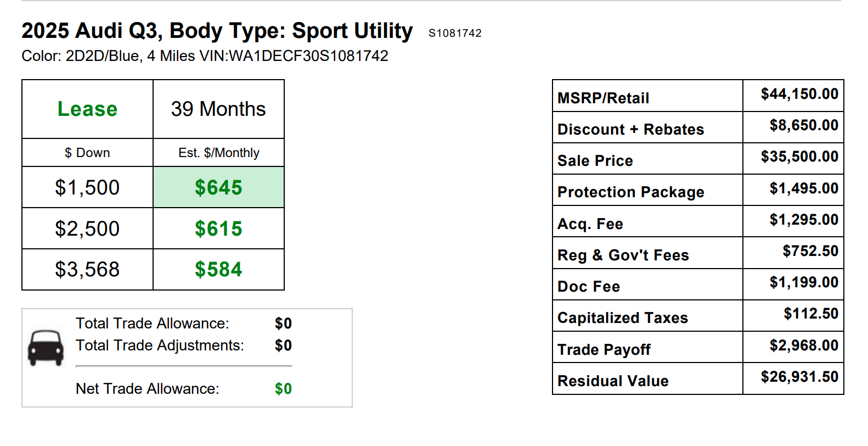Click the $0 value for Total Trade Adjustments

tap(283, 345)
